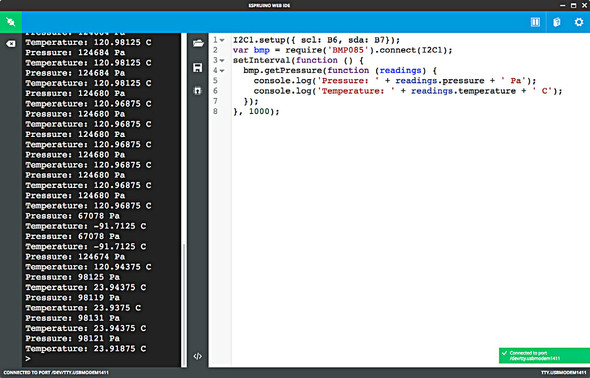This screenshot has height=378, width=590.
Task: Place the cursor on the 1000 interval value
Action: point(259,111)
